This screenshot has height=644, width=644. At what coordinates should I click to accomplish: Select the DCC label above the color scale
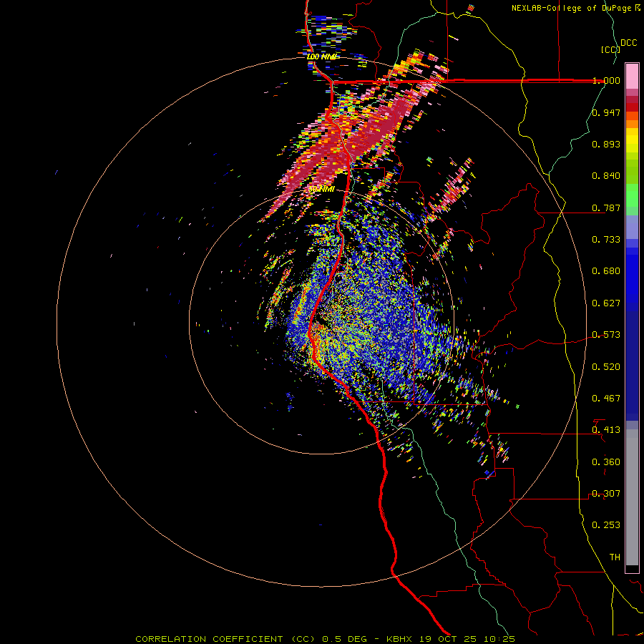coord(628,43)
